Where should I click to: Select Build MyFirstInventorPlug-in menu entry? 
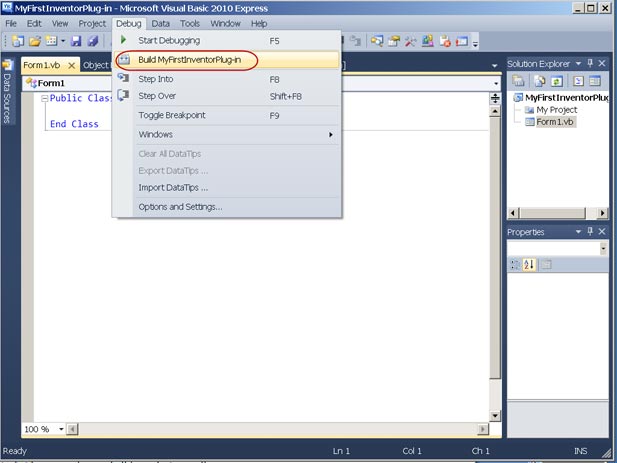pos(189,59)
